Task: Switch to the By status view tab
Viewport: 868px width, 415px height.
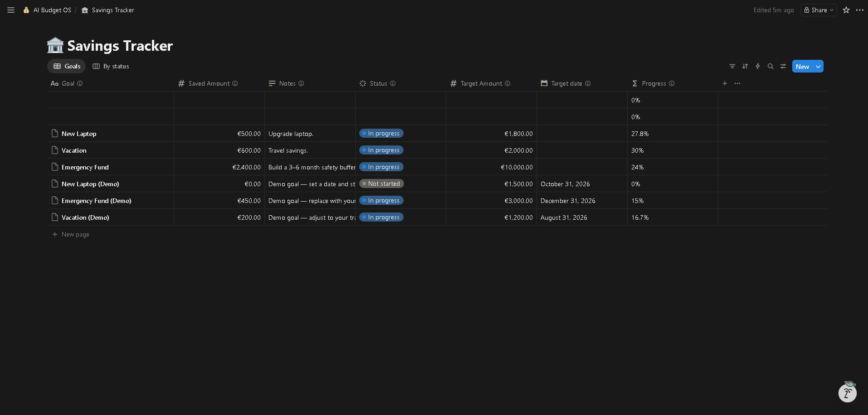Action: pos(111,66)
